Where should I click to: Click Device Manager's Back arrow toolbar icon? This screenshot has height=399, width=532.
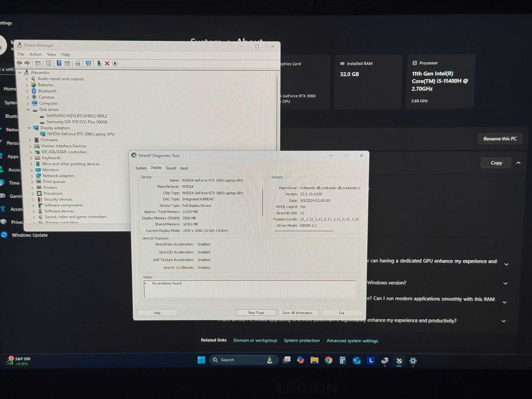(19, 63)
